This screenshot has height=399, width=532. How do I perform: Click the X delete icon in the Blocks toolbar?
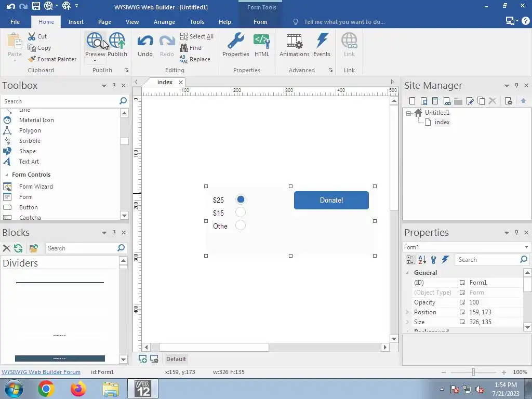[6, 248]
